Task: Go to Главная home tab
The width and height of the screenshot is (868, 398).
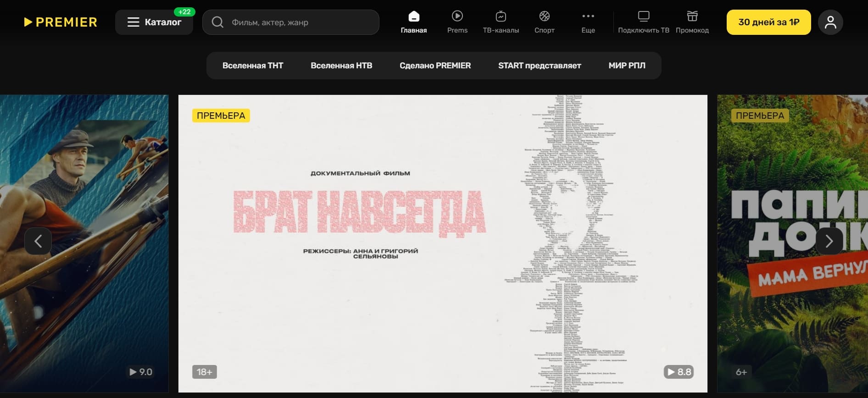Action: pyautogui.click(x=414, y=22)
